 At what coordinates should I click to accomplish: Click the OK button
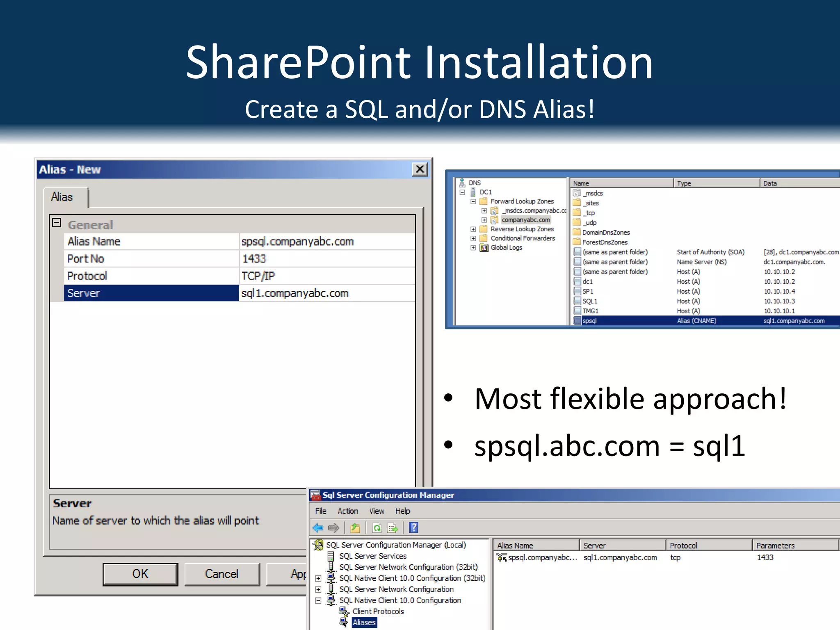pyautogui.click(x=140, y=574)
